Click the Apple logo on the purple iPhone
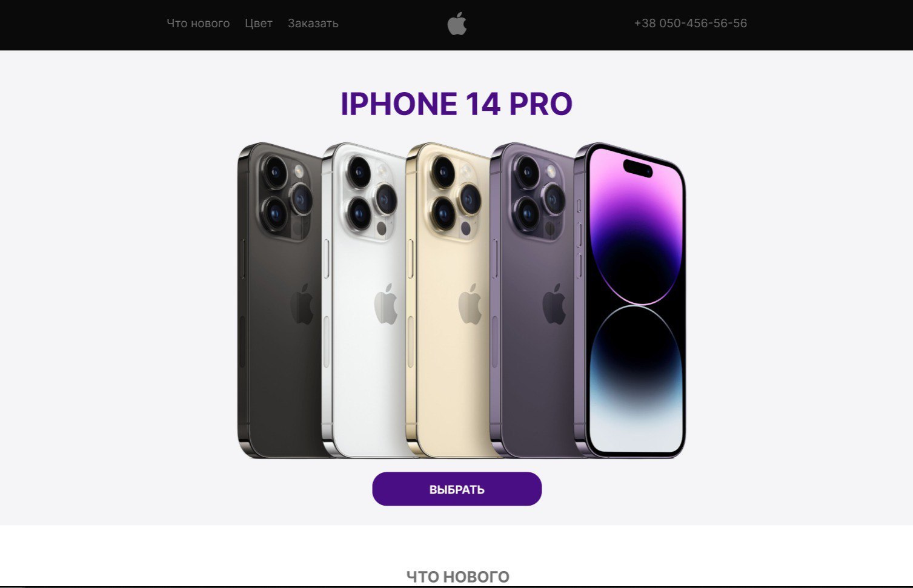Screen dimensions: 913x588 pyautogui.click(x=554, y=303)
